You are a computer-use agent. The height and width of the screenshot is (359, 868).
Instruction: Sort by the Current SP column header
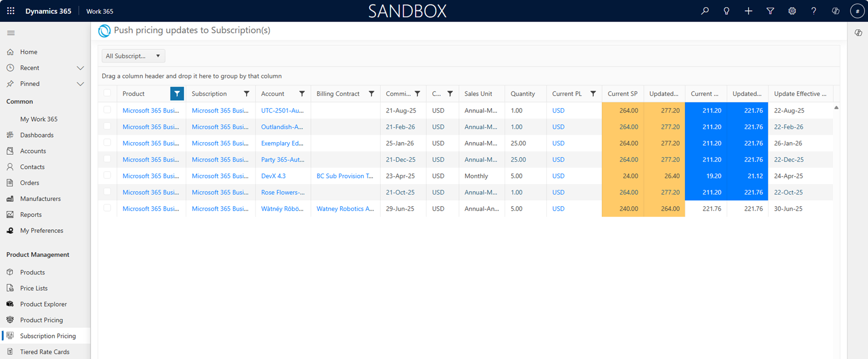622,94
